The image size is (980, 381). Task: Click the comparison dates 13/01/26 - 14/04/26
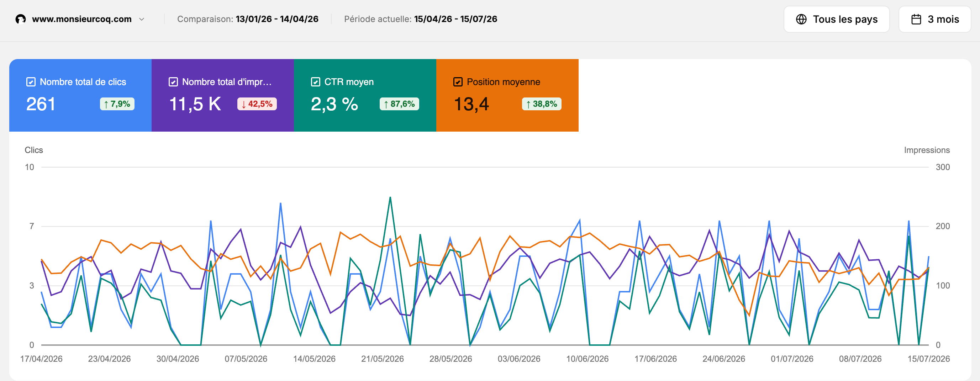point(277,19)
